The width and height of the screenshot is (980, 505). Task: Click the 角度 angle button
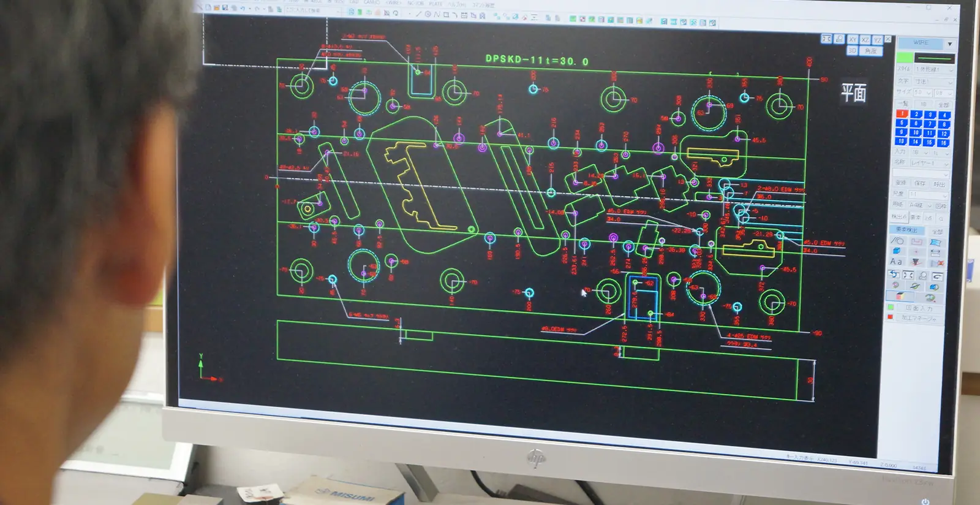pos(870,51)
